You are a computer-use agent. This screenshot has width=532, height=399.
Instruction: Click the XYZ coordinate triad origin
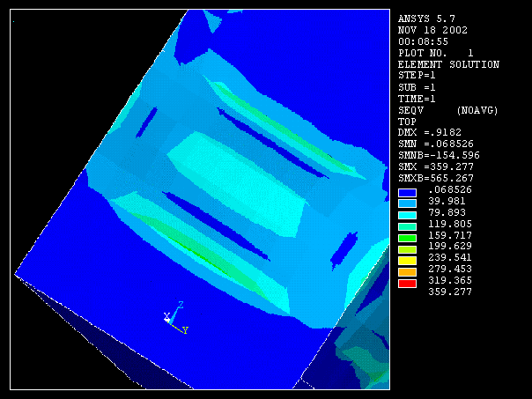point(168,321)
